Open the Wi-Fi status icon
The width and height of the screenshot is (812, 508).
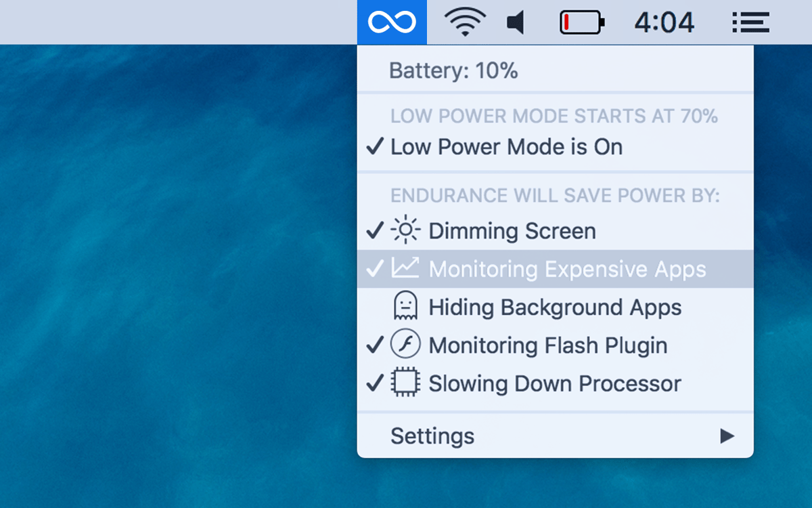465,22
